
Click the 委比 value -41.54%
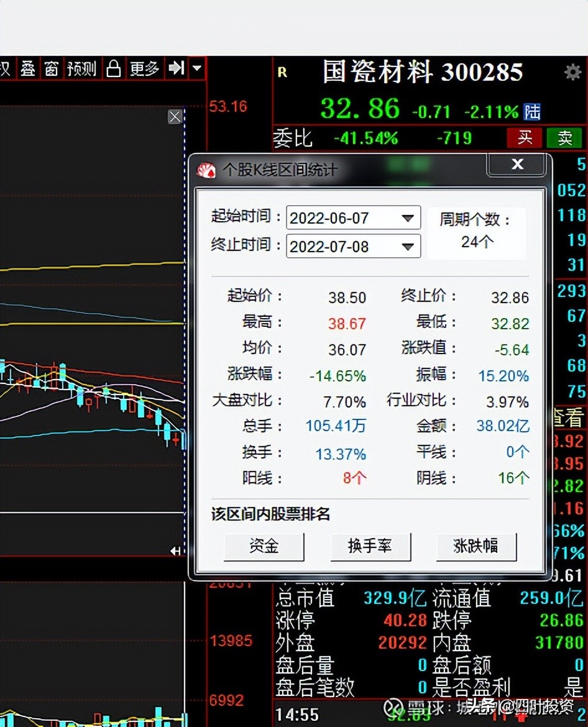tap(365, 138)
